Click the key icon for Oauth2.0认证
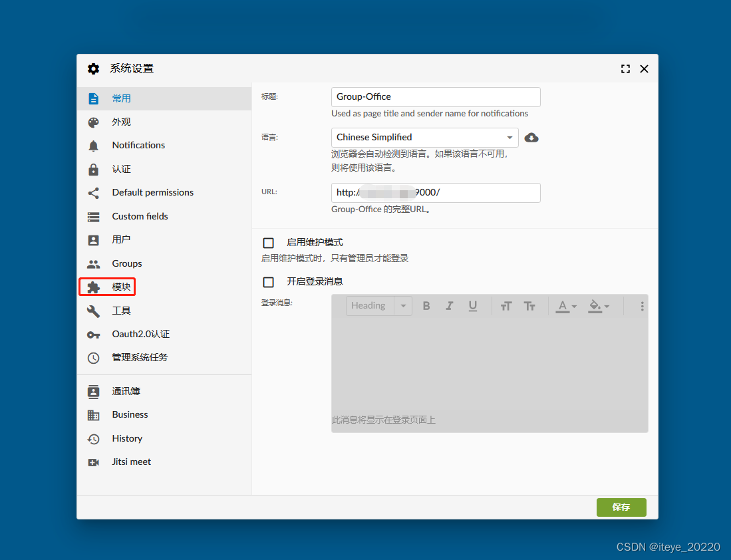This screenshot has height=560, width=731. [x=93, y=335]
